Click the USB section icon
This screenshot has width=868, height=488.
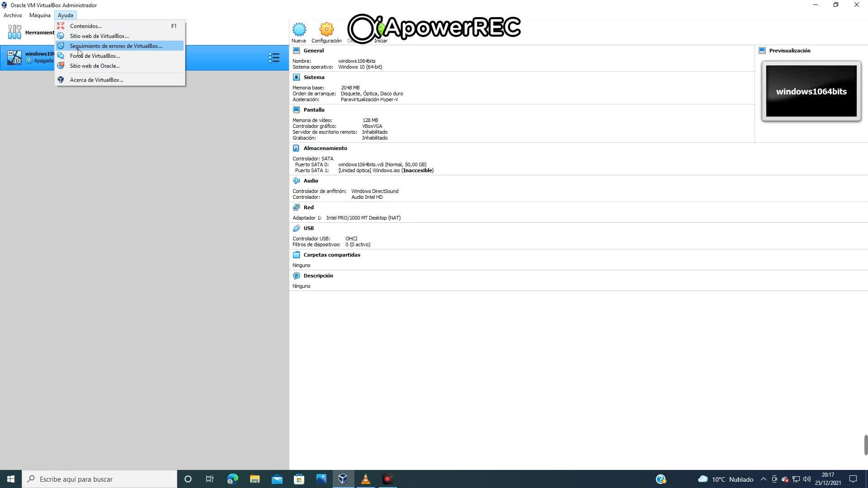(296, 228)
